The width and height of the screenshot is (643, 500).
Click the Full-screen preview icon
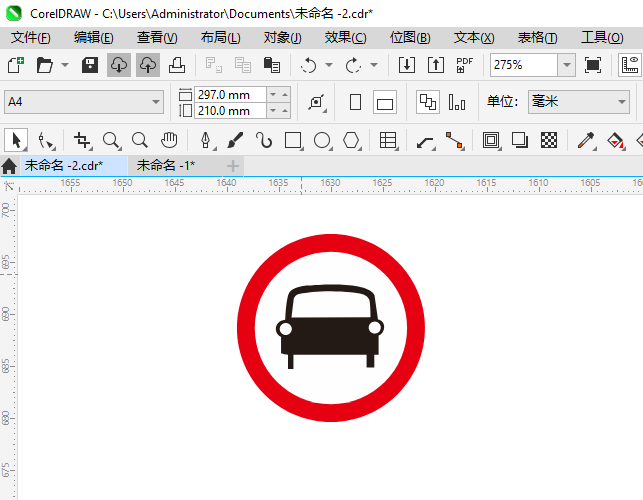(593, 65)
